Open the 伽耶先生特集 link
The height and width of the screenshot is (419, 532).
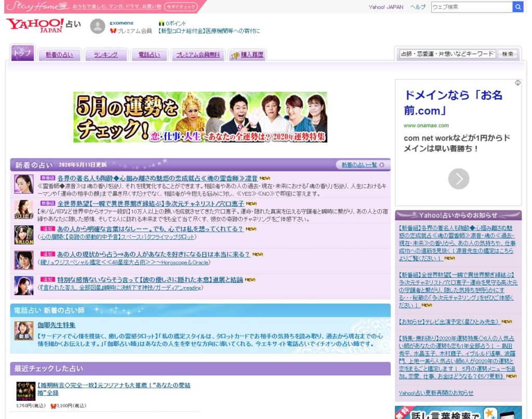(x=56, y=325)
